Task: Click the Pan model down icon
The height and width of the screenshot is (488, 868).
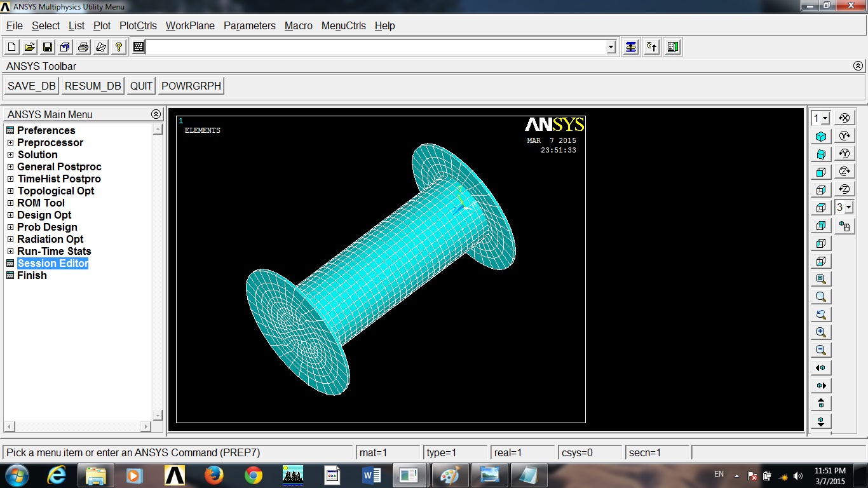Action: [x=821, y=421]
